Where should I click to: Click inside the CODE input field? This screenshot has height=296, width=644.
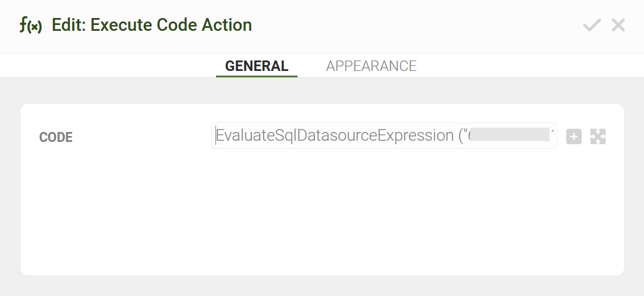384,135
